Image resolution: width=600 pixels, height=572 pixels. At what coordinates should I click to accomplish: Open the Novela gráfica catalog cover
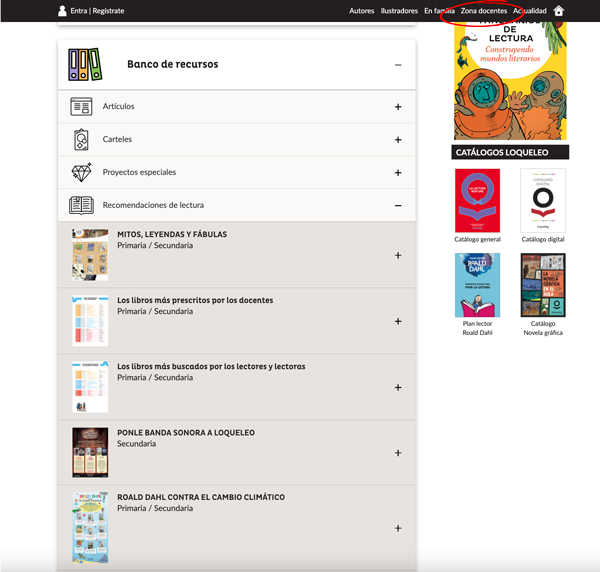coord(543,285)
